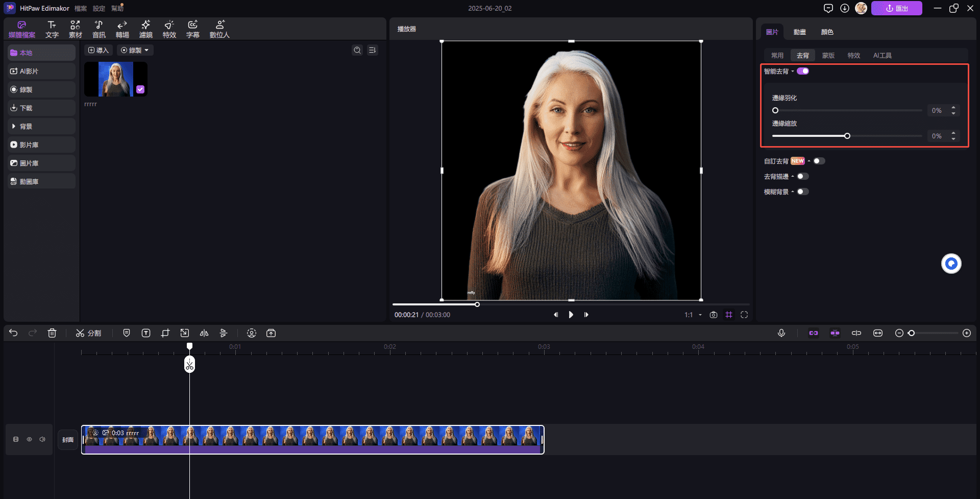Expand the 模糊背景 section arrow
980x499 pixels.
(793, 192)
